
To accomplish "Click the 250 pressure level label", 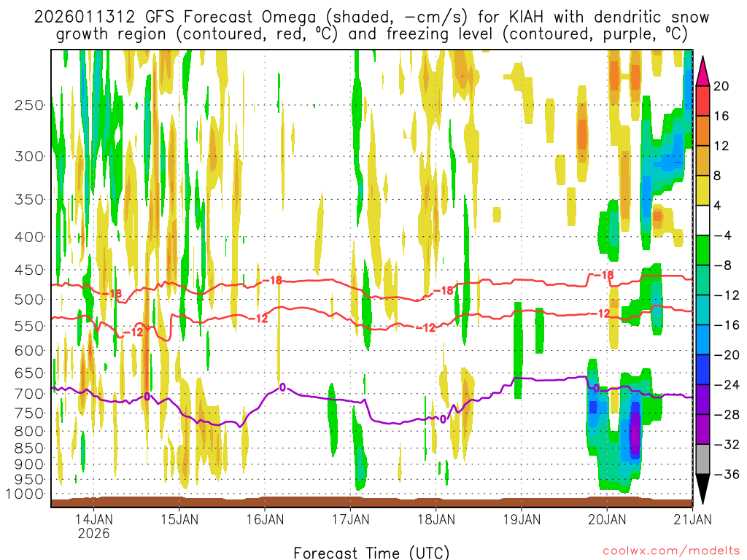I will pyautogui.click(x=29, y=105).
